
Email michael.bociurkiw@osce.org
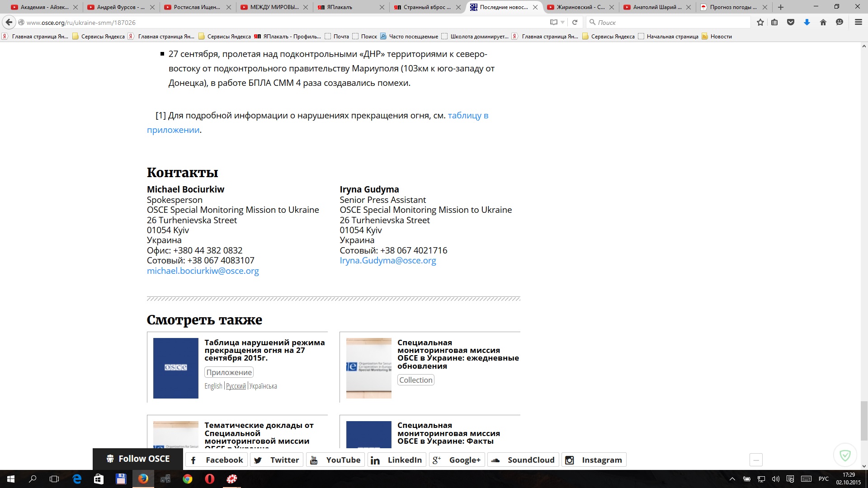[203, 271]
